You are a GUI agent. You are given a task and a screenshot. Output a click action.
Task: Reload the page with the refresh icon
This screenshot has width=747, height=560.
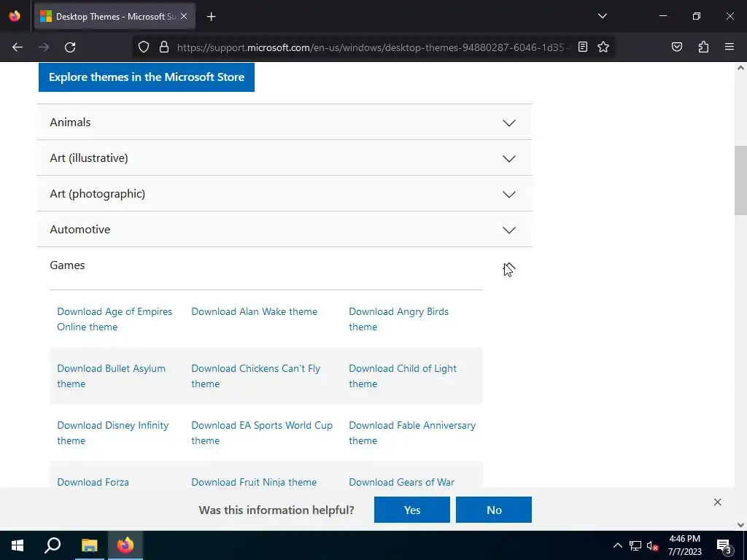pyautogui.click(x=70, y=47)
